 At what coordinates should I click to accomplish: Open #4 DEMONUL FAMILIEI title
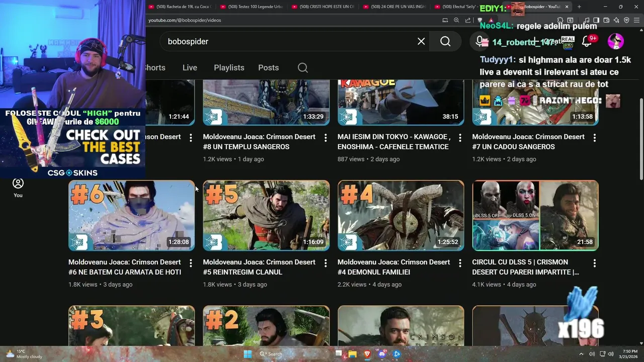pos(393,267)
